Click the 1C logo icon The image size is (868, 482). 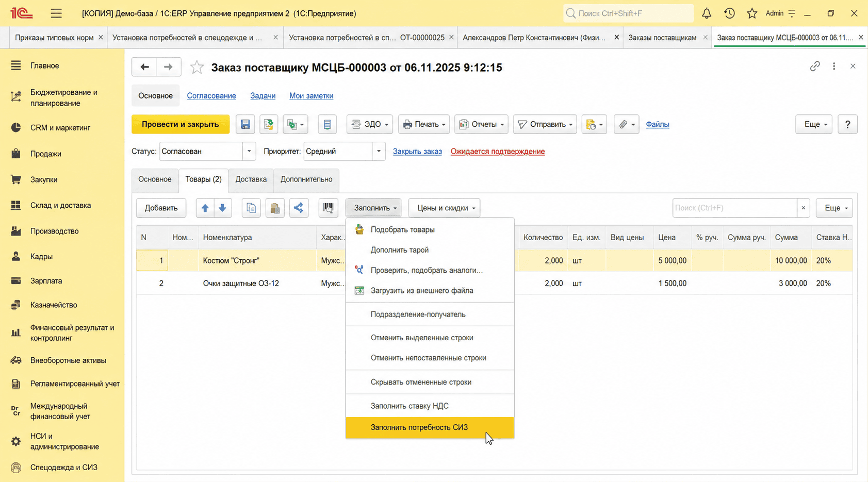click(21, 13)
